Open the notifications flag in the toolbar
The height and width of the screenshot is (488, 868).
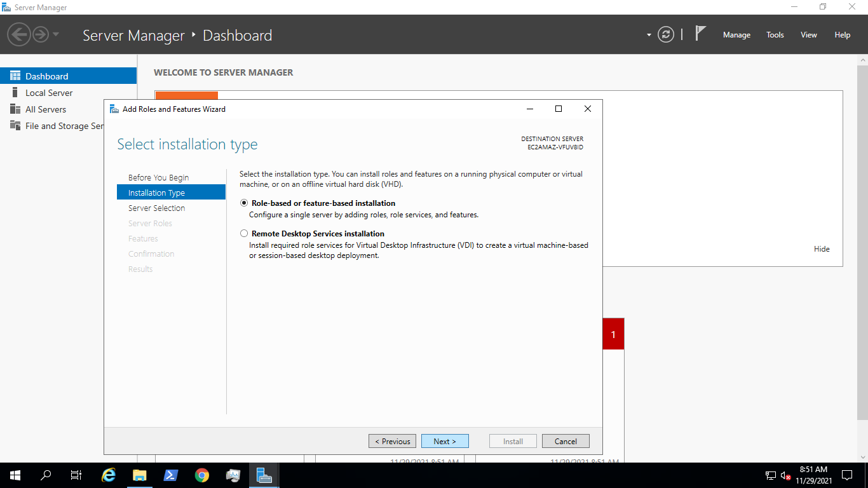click(700, 34)
